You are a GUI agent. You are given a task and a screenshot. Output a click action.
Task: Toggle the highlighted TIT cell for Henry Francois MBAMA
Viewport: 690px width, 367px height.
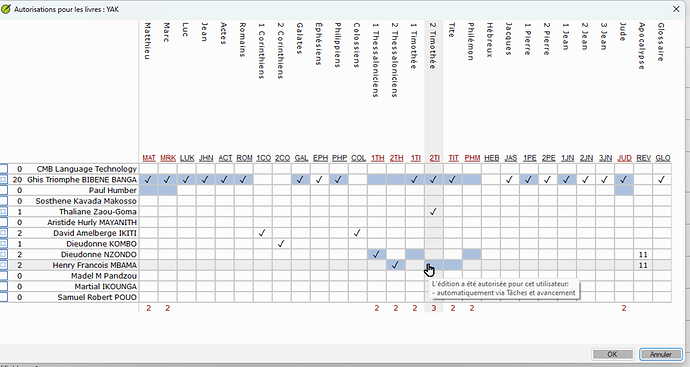coord(453,265)
